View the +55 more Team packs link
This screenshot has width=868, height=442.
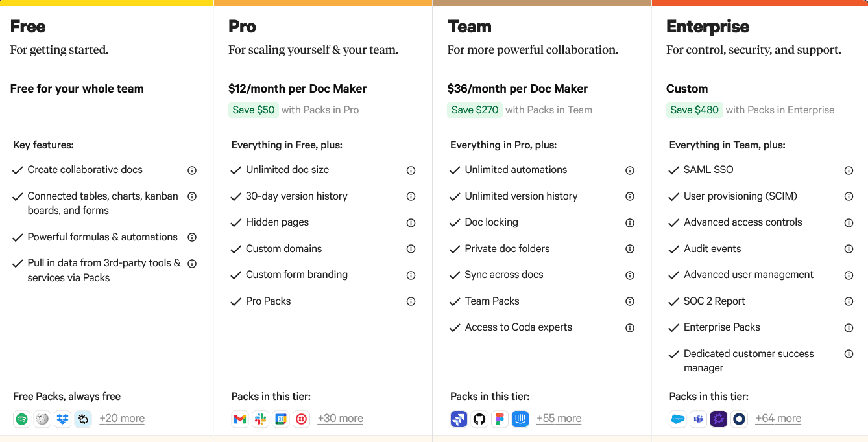click(559, 419)
